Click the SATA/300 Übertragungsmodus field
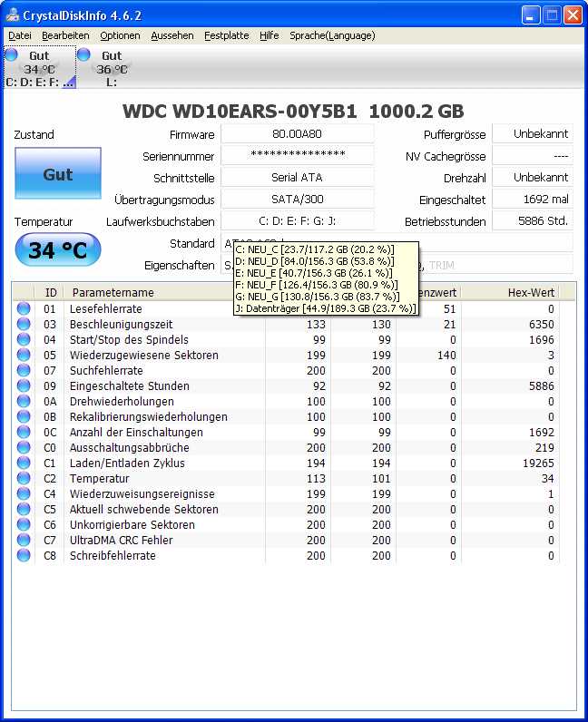588x722 pixels. (298, 199)
